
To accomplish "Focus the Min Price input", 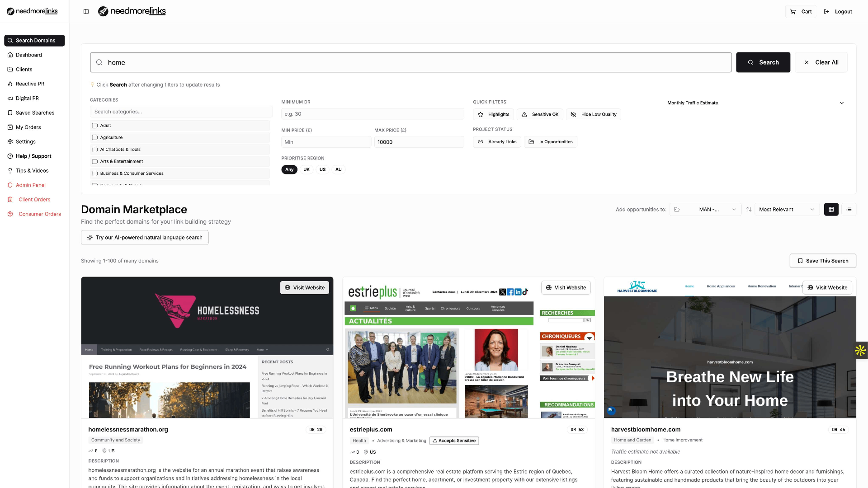I will pos(326,142).
